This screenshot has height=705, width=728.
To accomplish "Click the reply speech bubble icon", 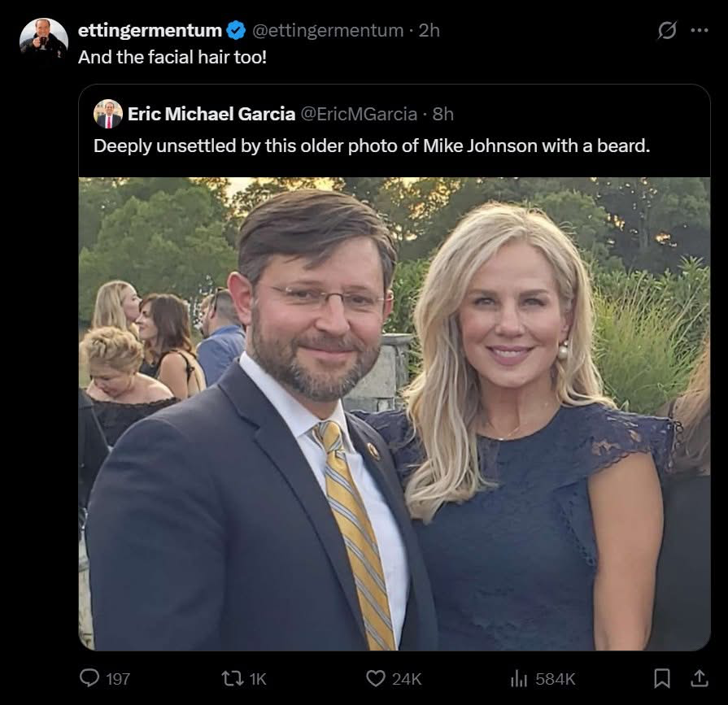I will click(x=88, y=677).
